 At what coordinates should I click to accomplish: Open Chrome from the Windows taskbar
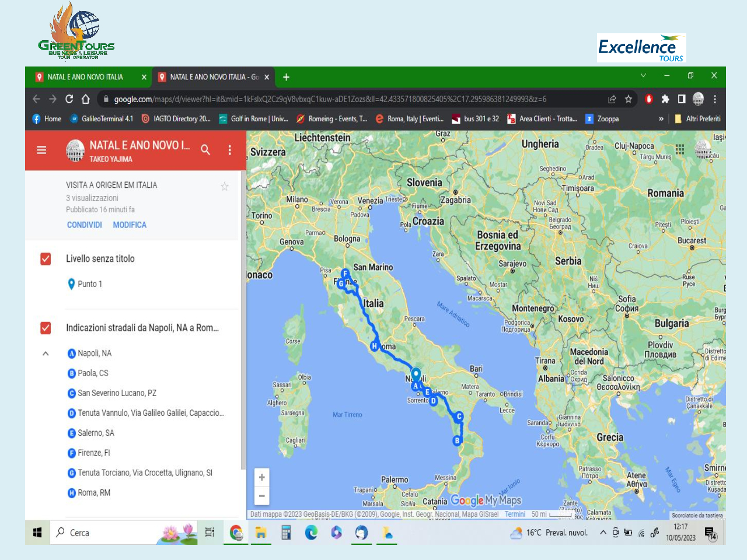pyautogui.click(x=236, y=533)
